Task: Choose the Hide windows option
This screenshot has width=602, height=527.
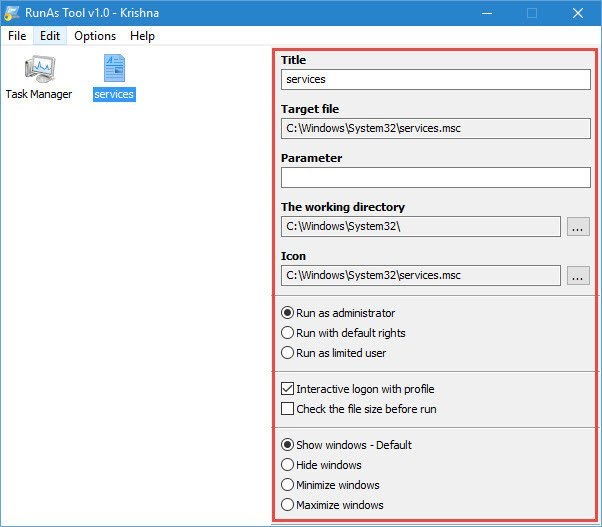Action: pos(288,465)
